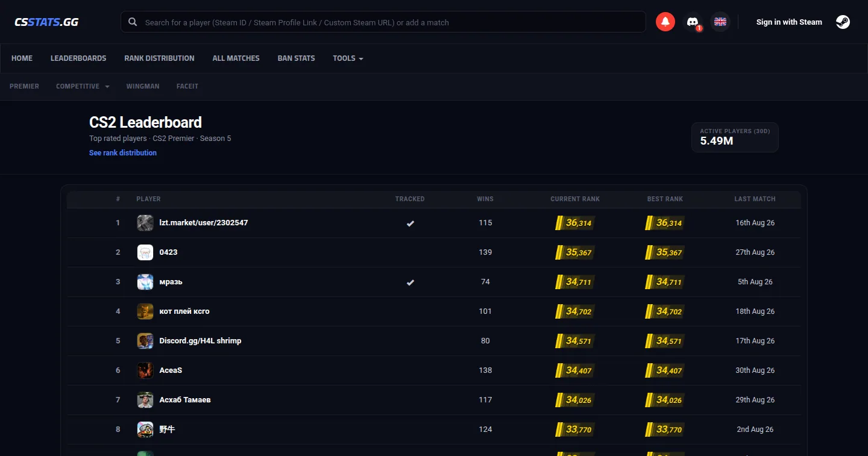Click the Tracked column header
The width and height of the screenshot is (868, 456).
click(410, 199)
